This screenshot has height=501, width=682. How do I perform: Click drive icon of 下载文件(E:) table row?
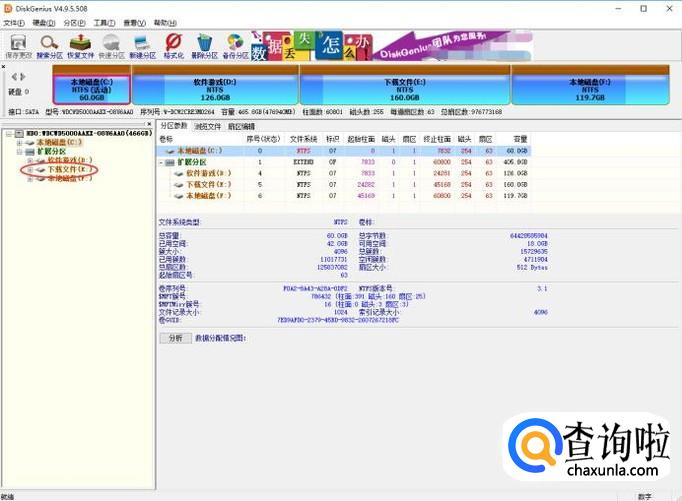(179, 185)
